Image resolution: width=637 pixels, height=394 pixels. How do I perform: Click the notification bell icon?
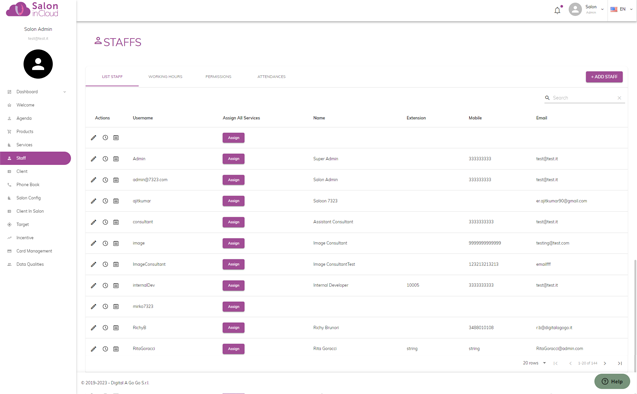point(557,10)
